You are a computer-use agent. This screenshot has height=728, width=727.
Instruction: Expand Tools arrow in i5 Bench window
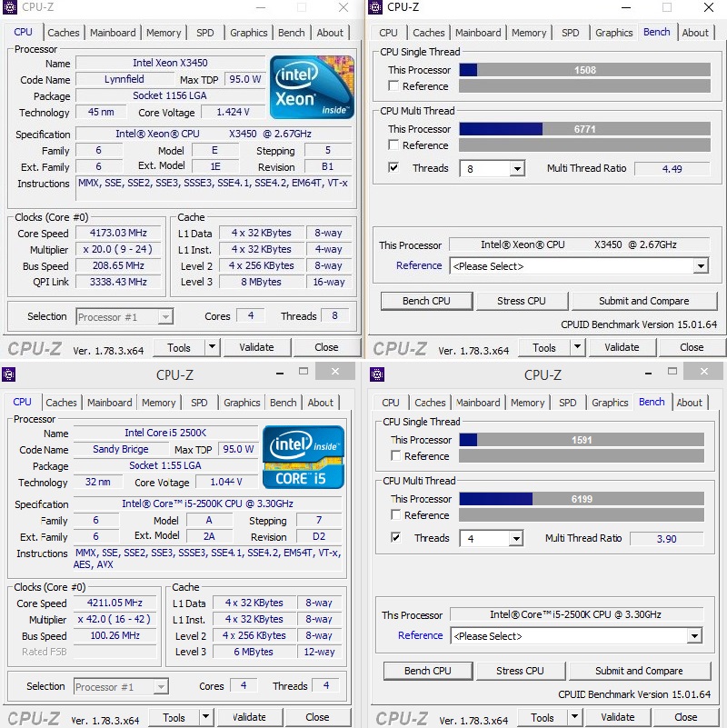click(574, 717)
